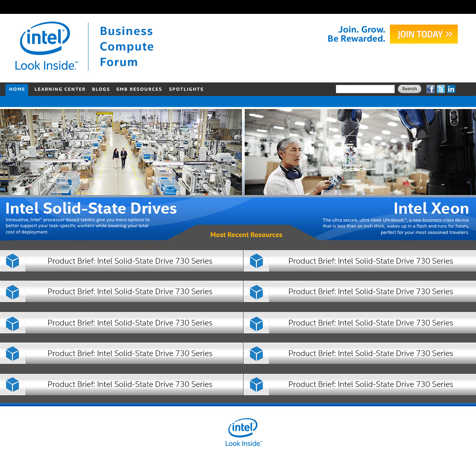Open the SPOTLIGHTS menu item
This screenshot has width=476, height=461.
pyautogui.click(x=186, y=89)
